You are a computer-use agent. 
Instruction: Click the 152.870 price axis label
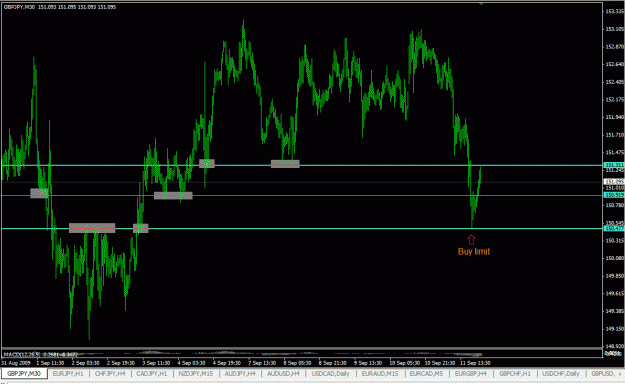pos(614,47)
